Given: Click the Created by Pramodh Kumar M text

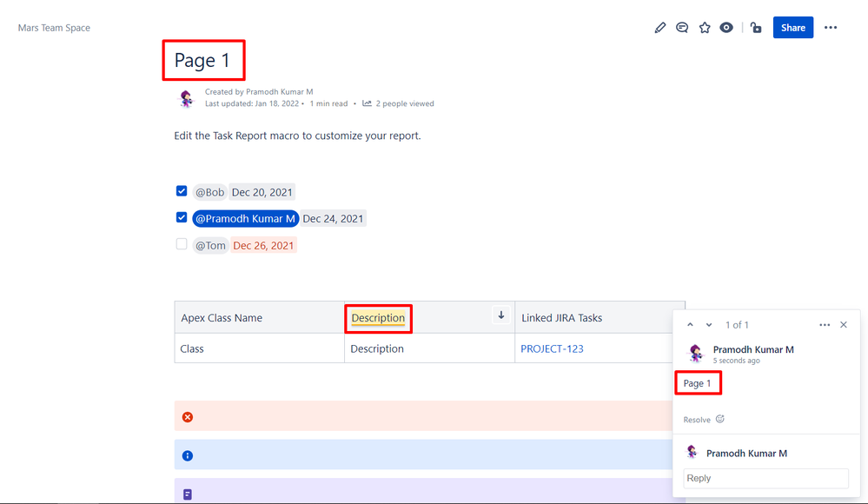Looking at the screenshot, I should (x=259, y=92).
